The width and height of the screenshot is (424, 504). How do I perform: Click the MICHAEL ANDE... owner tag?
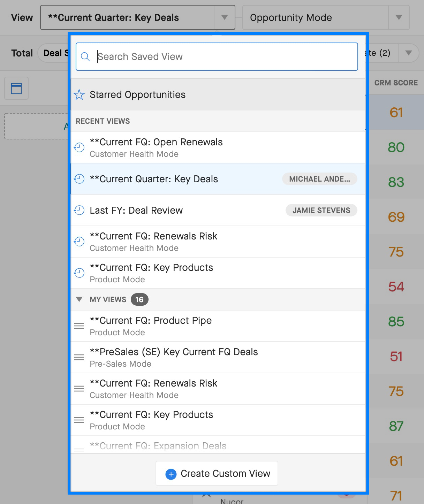click(320, 179)
